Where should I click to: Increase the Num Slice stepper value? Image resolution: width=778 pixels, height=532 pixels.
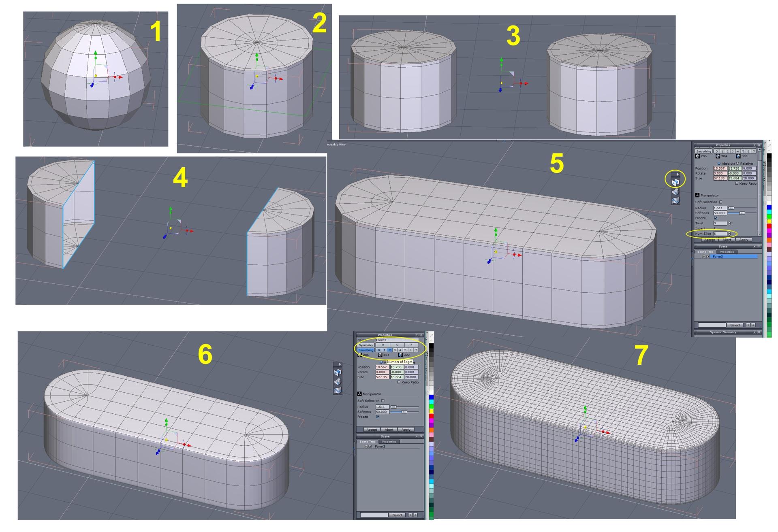730,232
